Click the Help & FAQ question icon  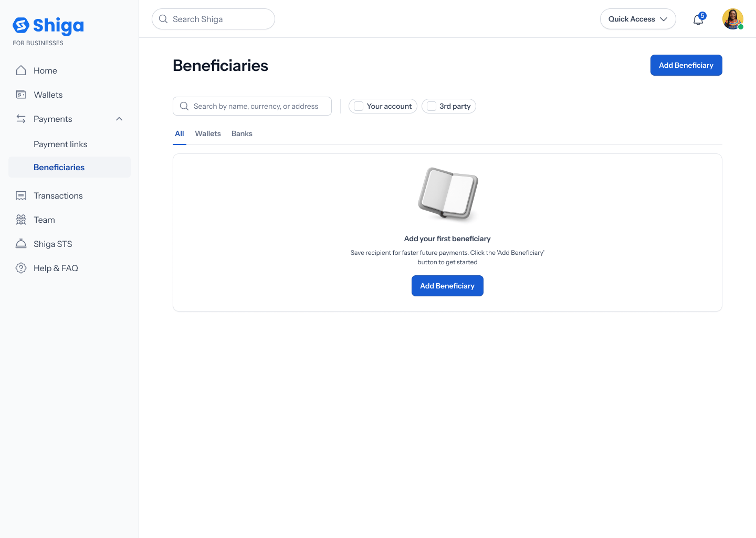coord(21,268)
